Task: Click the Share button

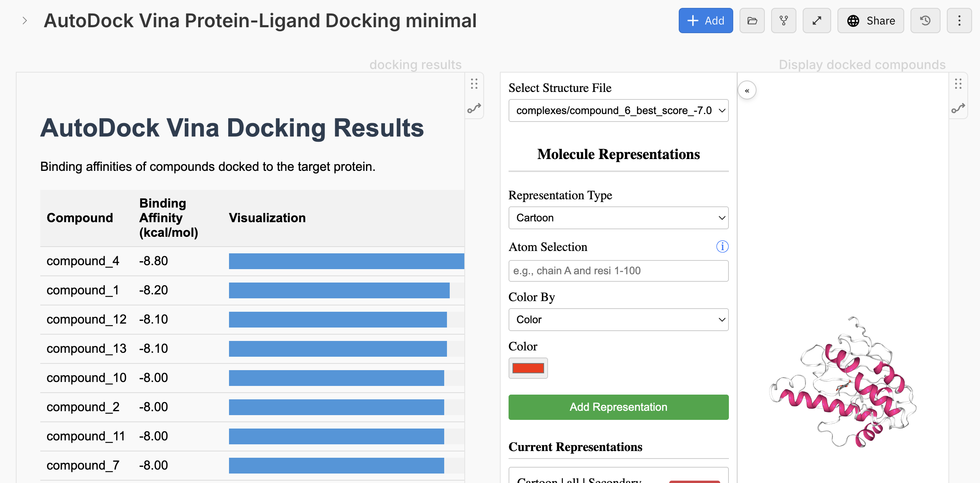Action: pos(871,21)
